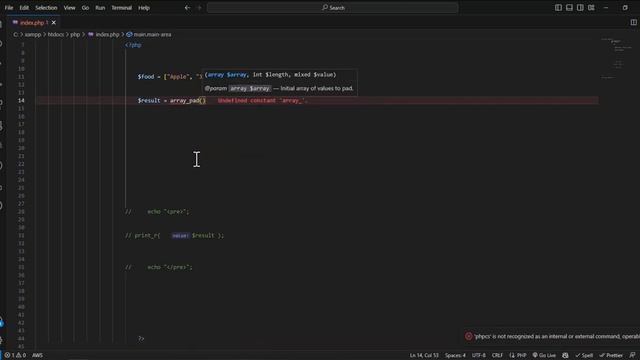Click the Undefined constant error message

(262, 100)
